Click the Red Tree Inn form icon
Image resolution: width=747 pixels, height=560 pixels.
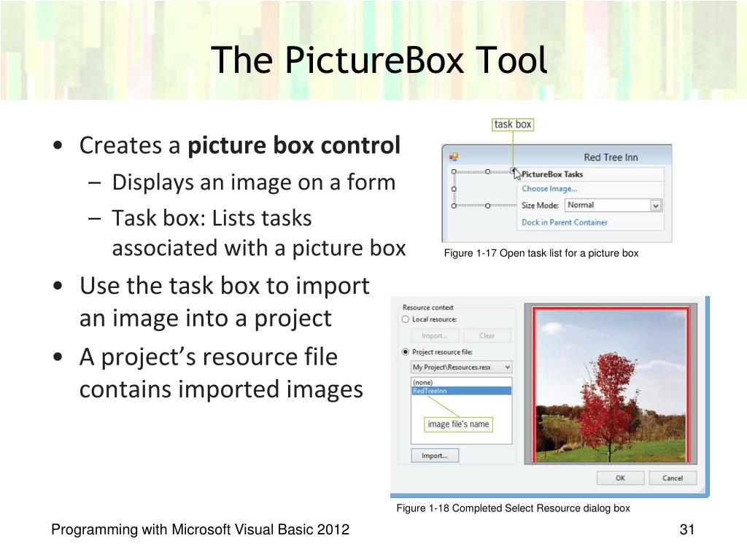pos(454,157)
